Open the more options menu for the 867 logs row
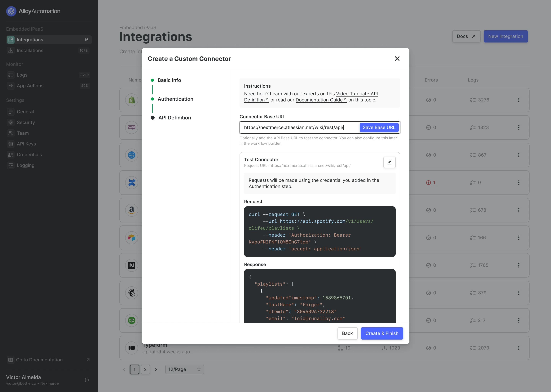Screen dimensions: 551x392 tap(519, 155)
